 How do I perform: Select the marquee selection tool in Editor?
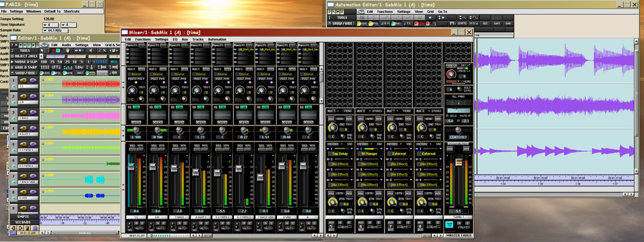pos(47,50)
